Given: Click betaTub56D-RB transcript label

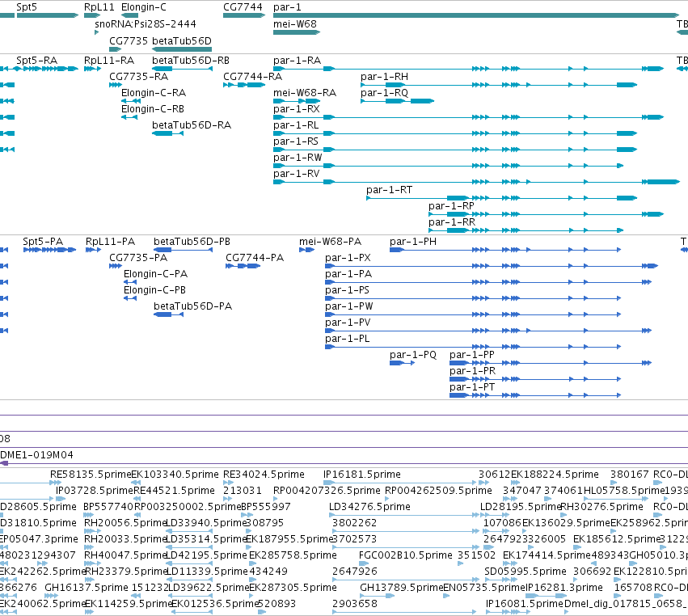Looking at the screenshot, I should [x=191, y=60].
